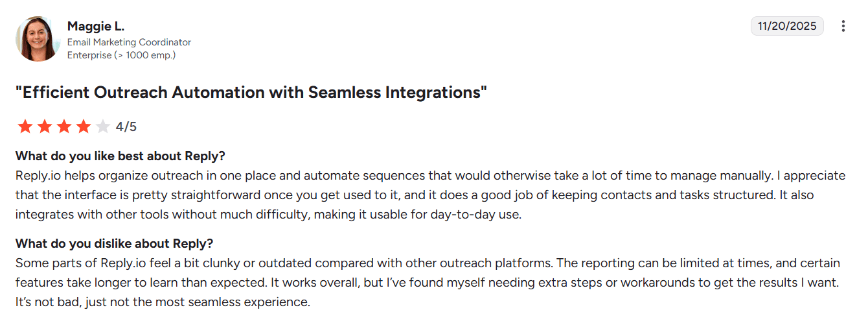The height and width of the screenshot is (323, 868).
Task: Open the three-dot more options menu
Action: [843, 27]
